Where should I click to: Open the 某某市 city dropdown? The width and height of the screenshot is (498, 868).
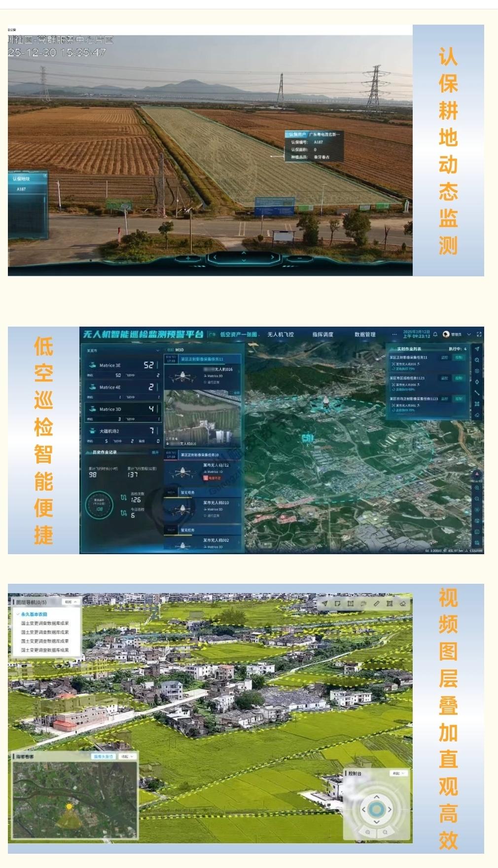click(123, 350)
